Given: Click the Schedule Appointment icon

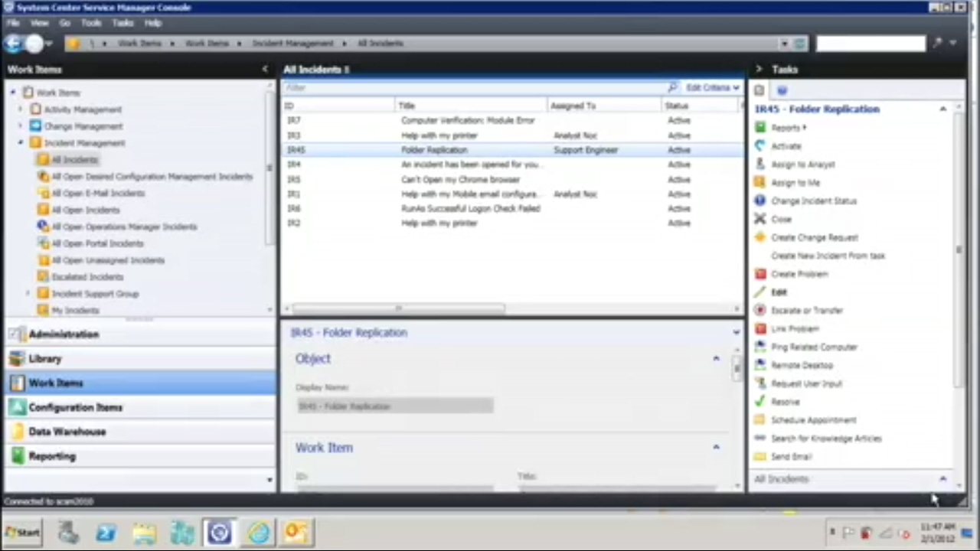Looking at the screenshot, I should pos(759,420).
